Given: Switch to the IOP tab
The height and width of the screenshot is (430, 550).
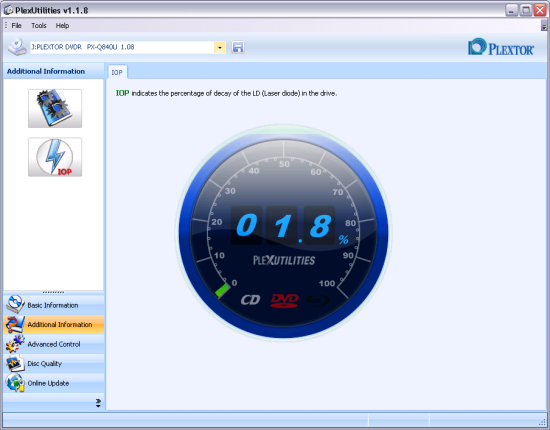Looking at the screenshot, I should (x=117, y=72).
